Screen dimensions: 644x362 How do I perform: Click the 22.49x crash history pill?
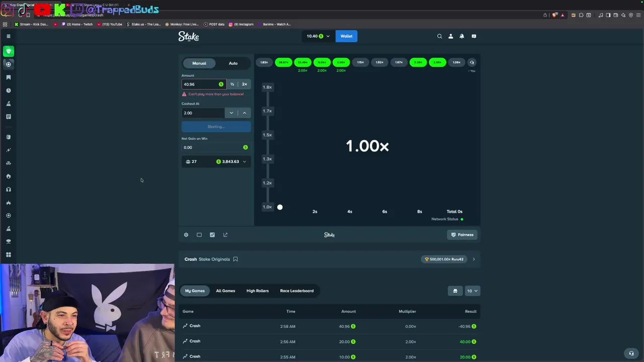click(303, 62)
